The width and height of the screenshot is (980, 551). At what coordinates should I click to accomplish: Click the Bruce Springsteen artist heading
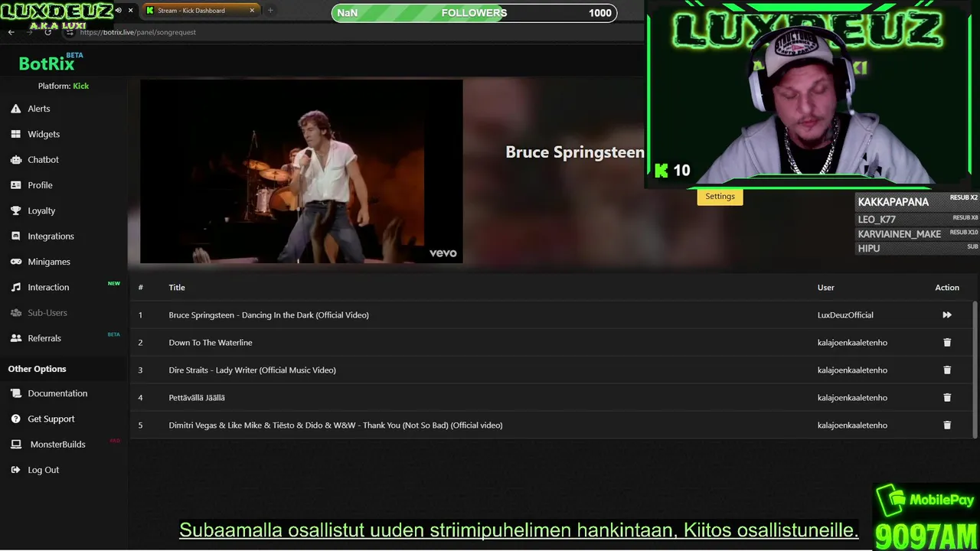tap(574, 152)
